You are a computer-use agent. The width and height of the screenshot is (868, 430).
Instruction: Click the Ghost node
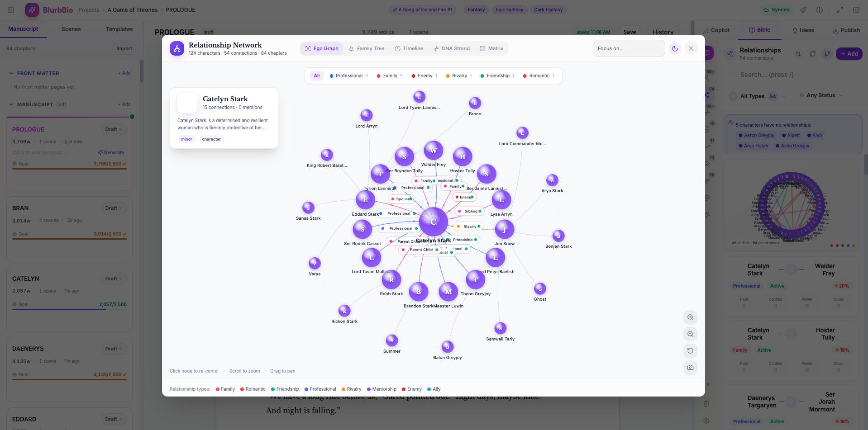tap(540, 289)
